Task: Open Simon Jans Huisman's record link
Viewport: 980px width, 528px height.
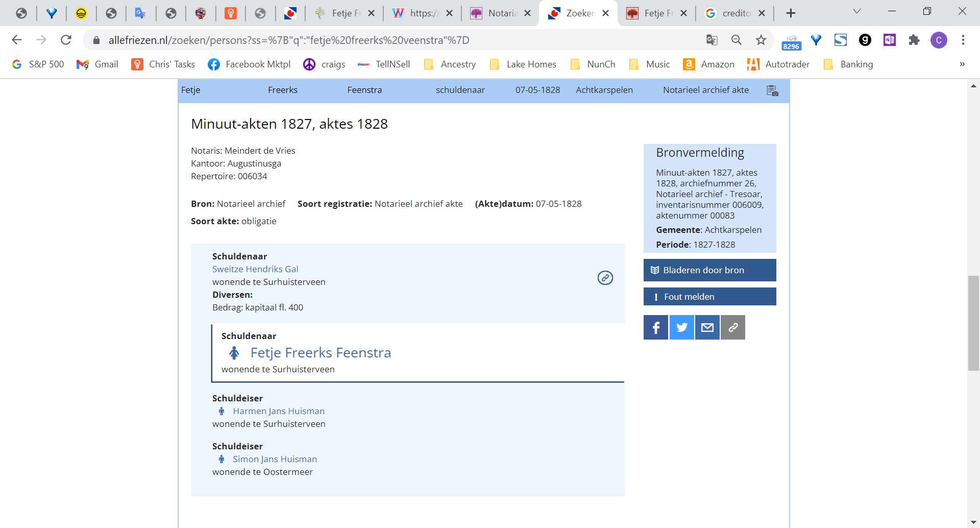Action: coord(275,459)
